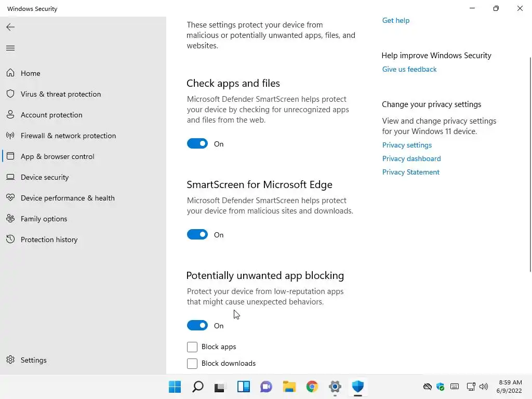This screenshot has height=399, width=532.
Task: Open taskbar Search magnifier
Action: click(x=198, y=387)
